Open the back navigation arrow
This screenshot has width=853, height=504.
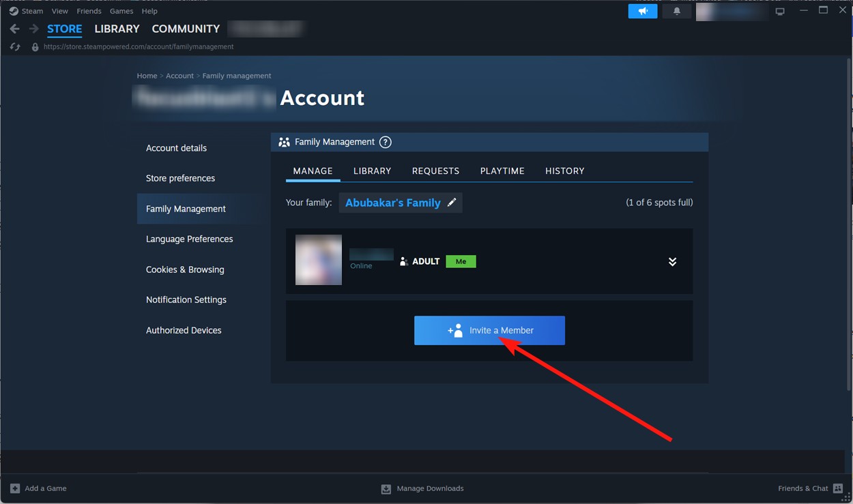[x=14, y=29]
